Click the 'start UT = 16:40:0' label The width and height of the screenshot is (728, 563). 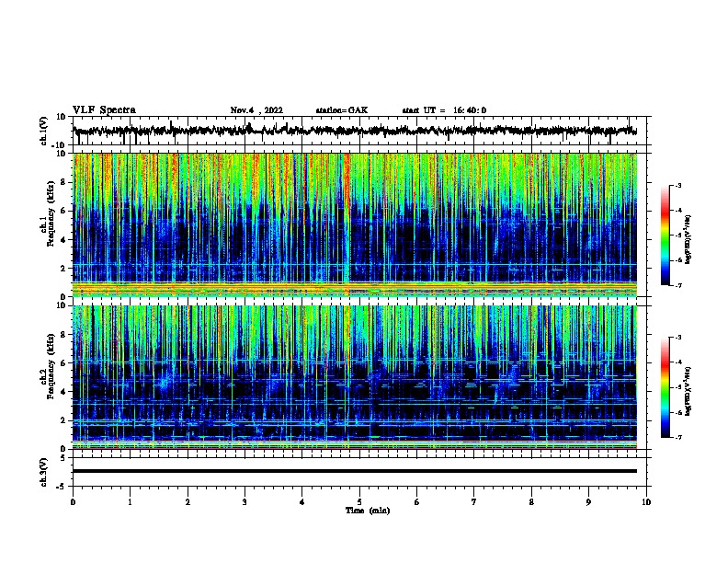point(444,110)
